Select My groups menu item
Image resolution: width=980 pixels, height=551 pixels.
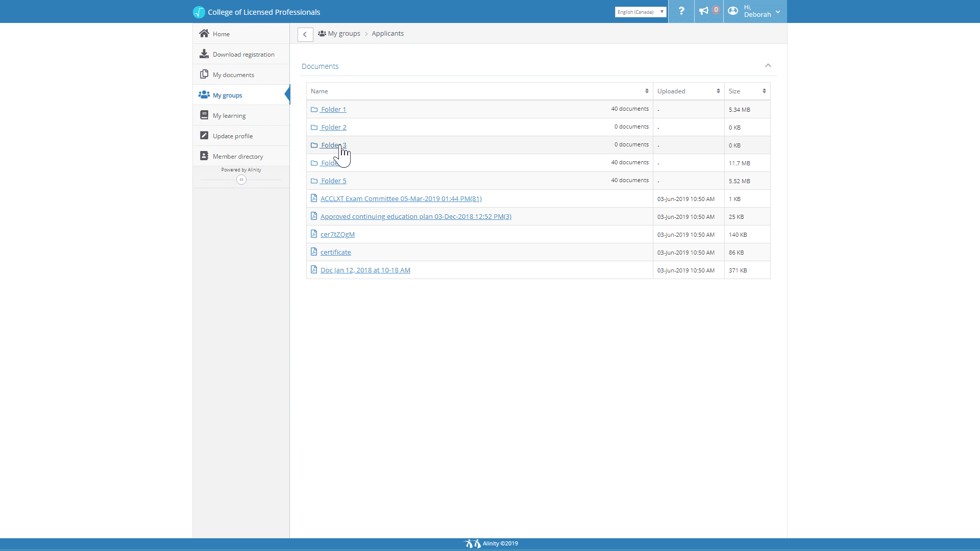tap(241, 95)
